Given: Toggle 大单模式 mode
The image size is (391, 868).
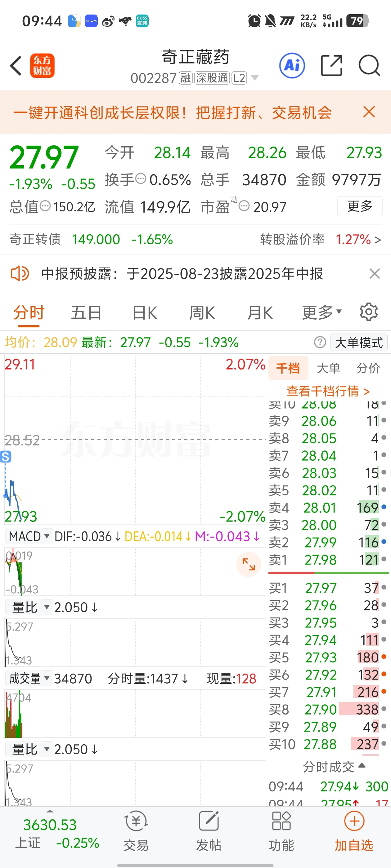Looking at the screenshot, I should tap(359, 342).
